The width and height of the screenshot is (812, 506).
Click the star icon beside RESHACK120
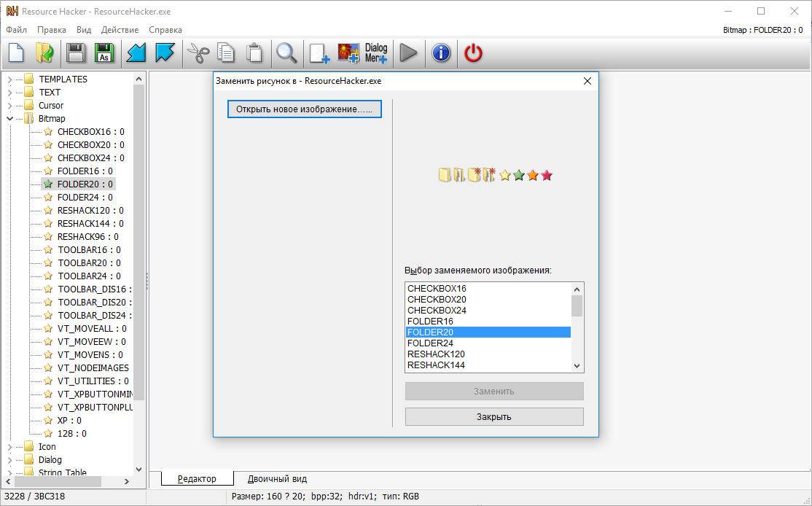pyautogui.click(x=48, y=210)
